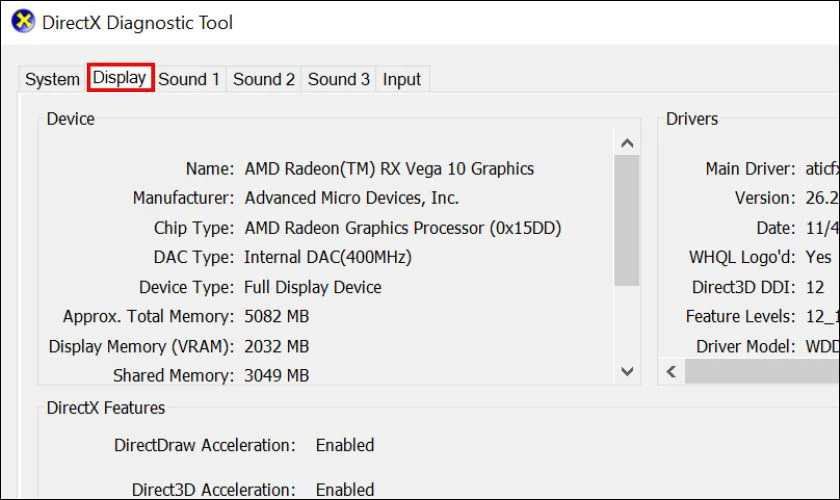Open the Sound 3 tab

339,79
